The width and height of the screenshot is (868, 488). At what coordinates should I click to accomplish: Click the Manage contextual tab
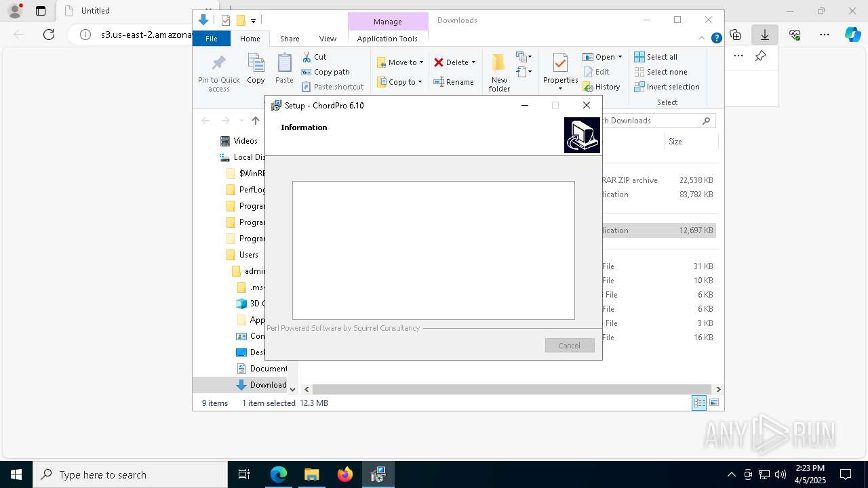(x=387, y=22)
